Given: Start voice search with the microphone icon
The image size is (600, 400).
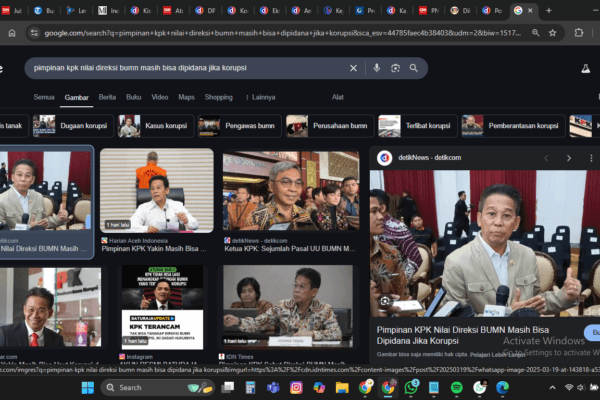Looking at the screenshot, I should 377,68.
